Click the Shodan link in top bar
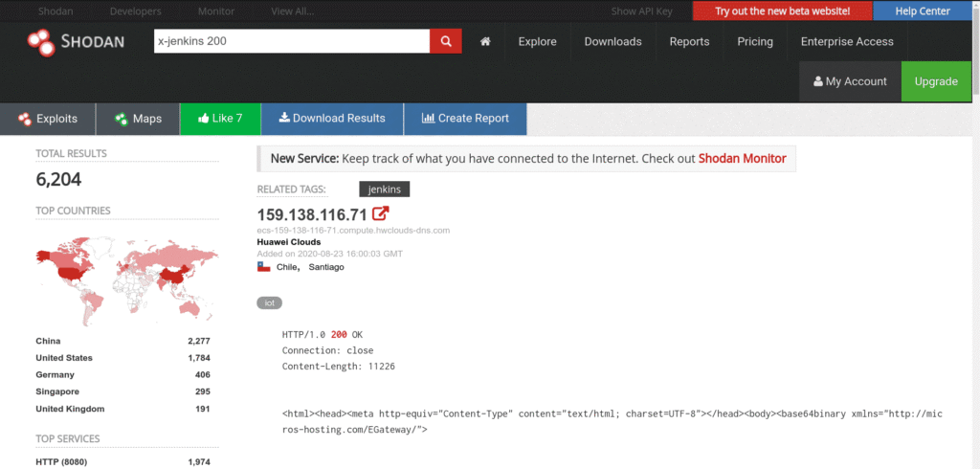Screen dimensions: 980x469 [x=55, y=11]
